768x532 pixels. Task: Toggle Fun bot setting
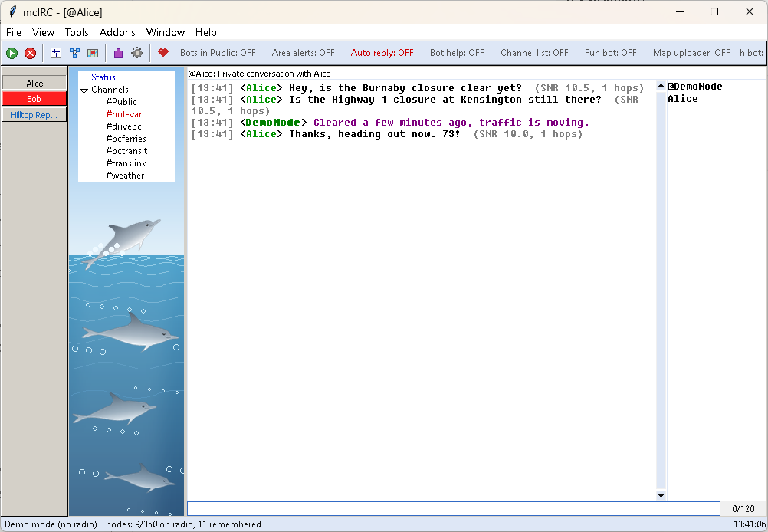coord(610,53)
